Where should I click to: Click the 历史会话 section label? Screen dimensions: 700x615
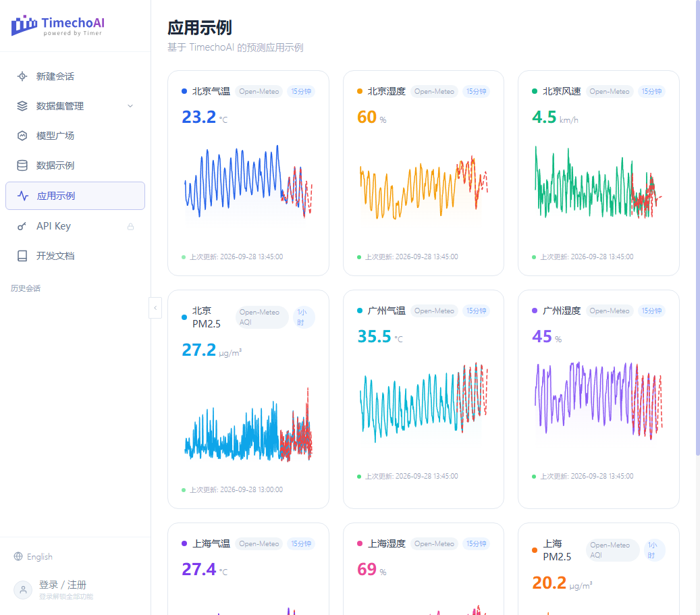coord(26,288)
